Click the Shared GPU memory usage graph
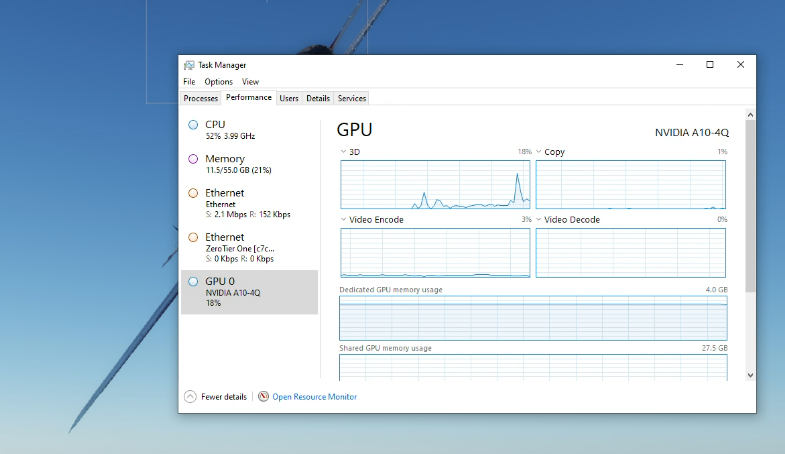This screenshot has height=454, width=785. point(533,367)
